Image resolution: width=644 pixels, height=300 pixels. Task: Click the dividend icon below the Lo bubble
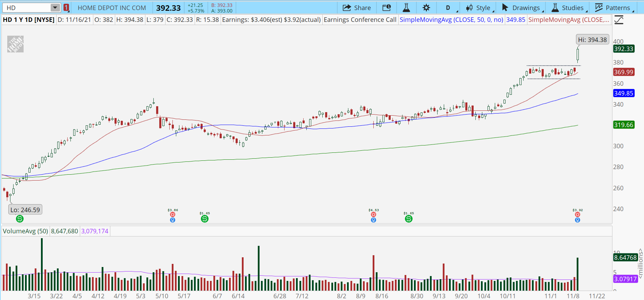point(20,219)
